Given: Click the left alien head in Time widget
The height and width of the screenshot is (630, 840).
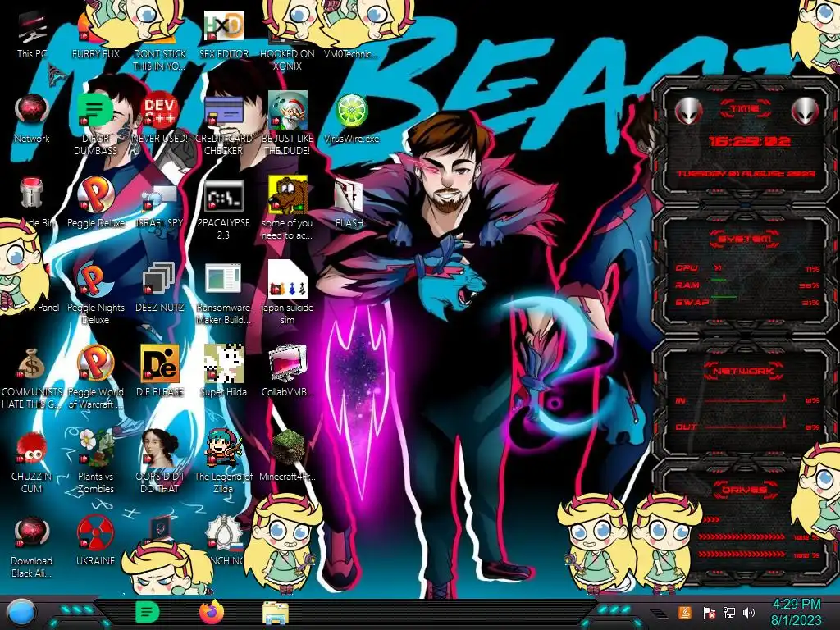Looking at the screenshot, I should 688,111.
